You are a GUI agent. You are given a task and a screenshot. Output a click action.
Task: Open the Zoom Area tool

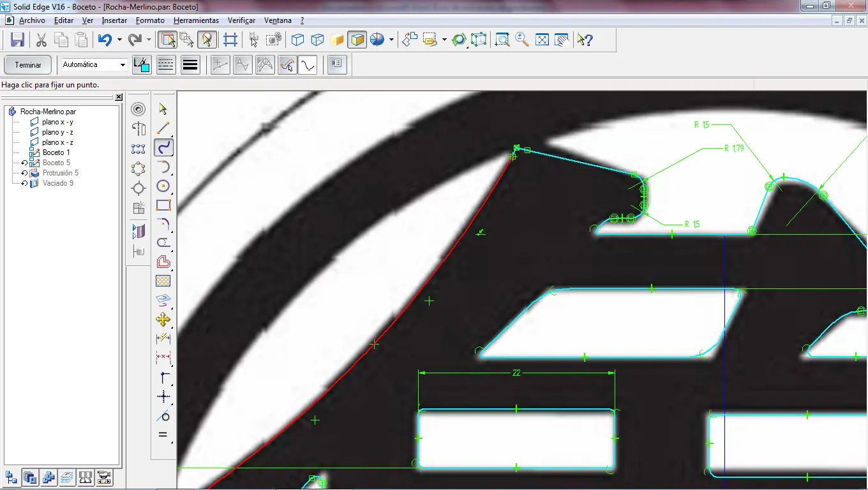pyautogui.click(x=502, y=40)
